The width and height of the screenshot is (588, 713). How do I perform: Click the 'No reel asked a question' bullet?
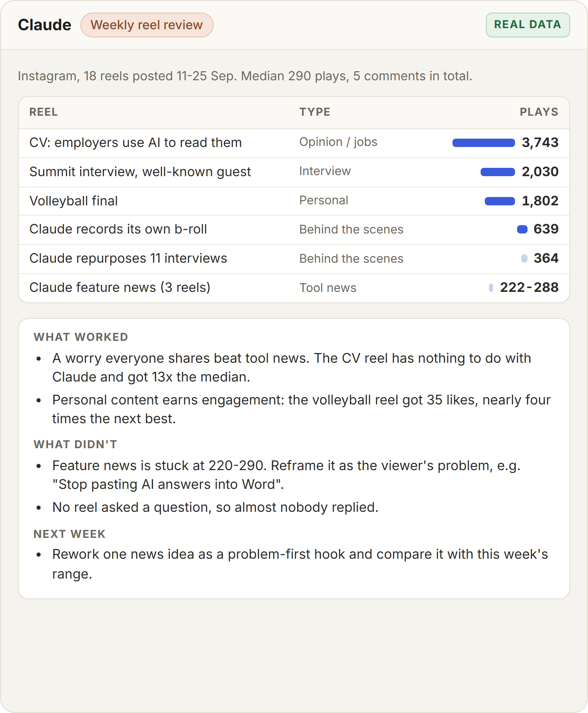215,507
